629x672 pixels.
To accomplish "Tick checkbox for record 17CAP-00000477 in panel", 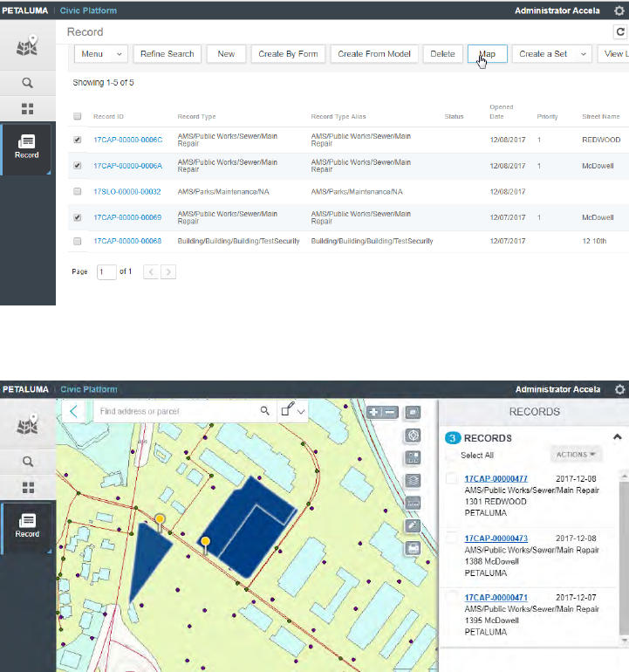I will pyautogui.click(x=450, y=478).
